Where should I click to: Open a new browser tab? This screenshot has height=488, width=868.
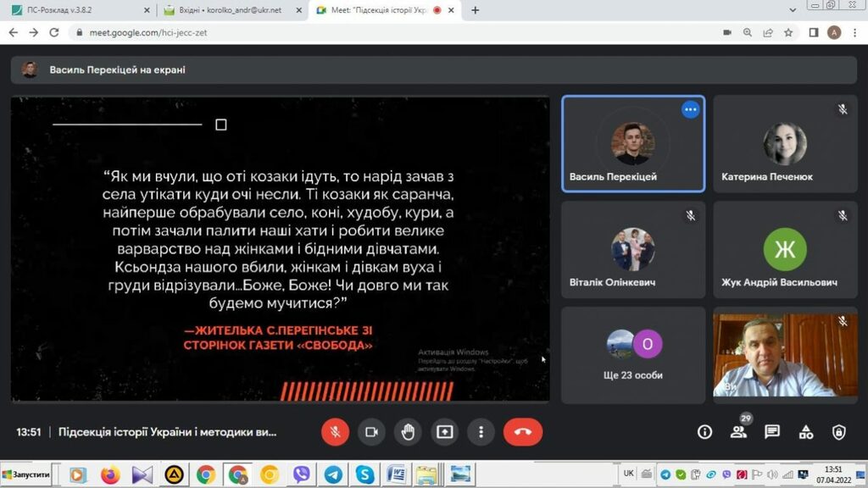475,10
